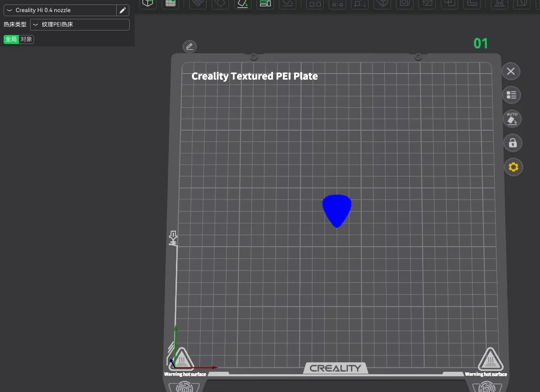Open the 纹理PEI热床 bed type dropdown
The height and width of the screenshot is (392, 540).
[80, 25]
